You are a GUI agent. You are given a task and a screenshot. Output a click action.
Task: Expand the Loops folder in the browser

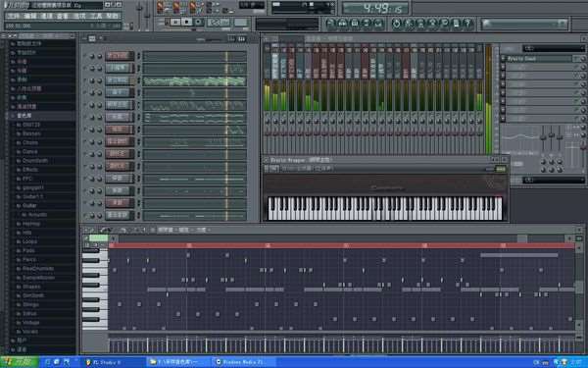pos(29,241)
